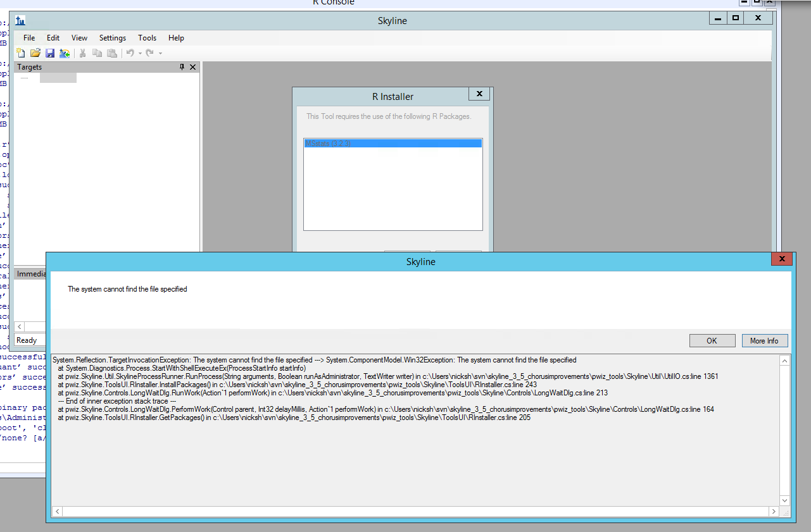Pin the Targets panel with pushpin
811x532 pixels.
point(182,67)
